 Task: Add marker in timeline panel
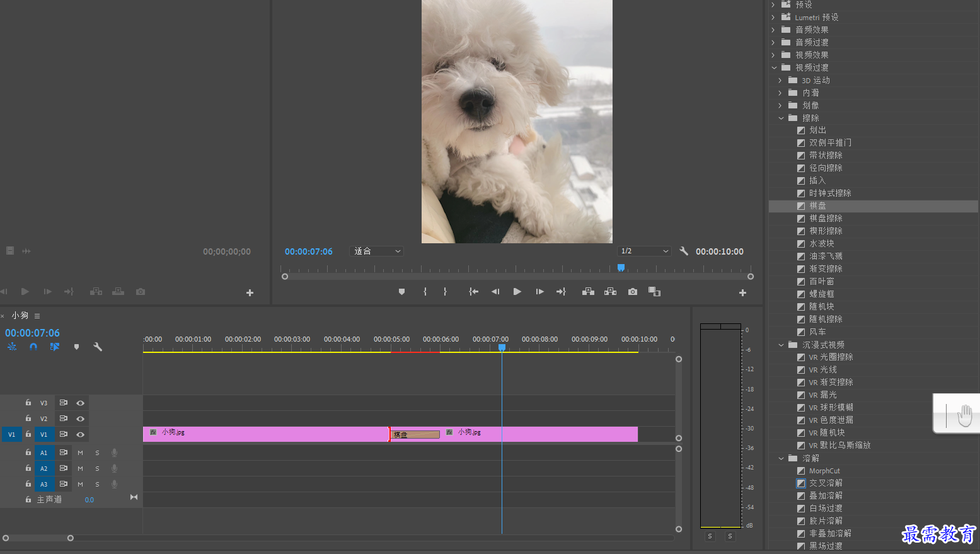[x=76, y=347]
